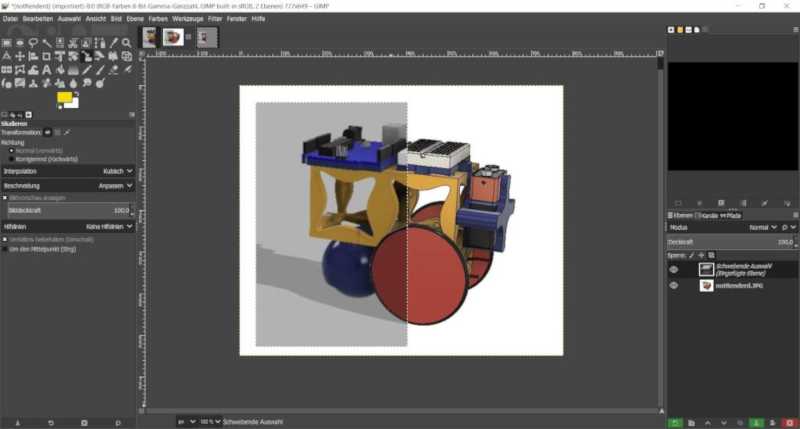Open the Werkzeuge menu

tap(188, 19)
